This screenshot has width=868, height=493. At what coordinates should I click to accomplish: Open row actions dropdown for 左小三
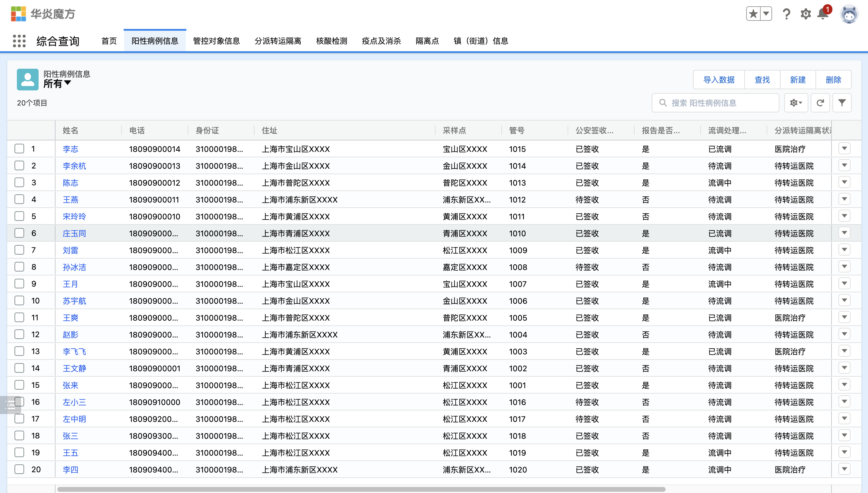[x=844, y=402]
